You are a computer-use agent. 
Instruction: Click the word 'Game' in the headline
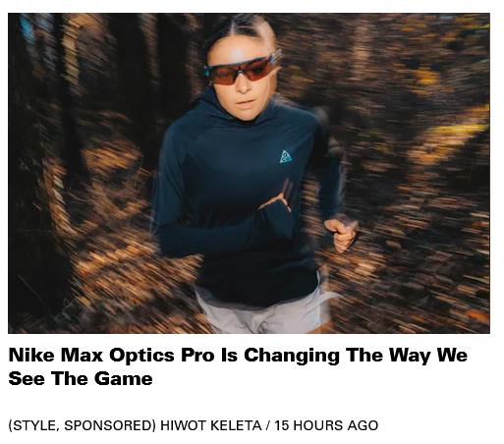click(x=124, y=379)
